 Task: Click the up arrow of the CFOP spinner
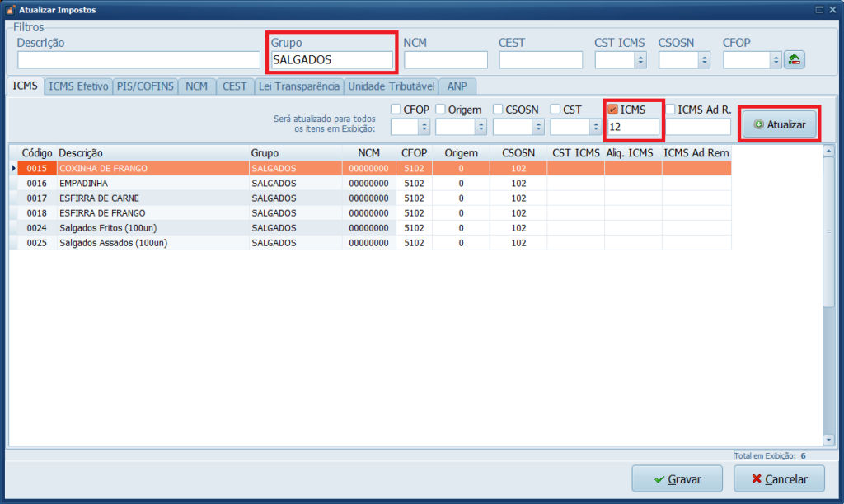click(x=423, y=123)
